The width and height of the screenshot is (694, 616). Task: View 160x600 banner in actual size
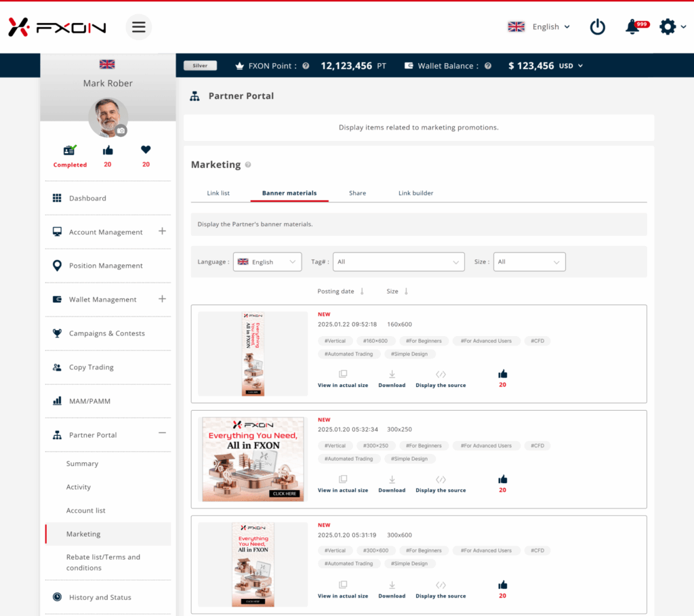click(342, 379)
